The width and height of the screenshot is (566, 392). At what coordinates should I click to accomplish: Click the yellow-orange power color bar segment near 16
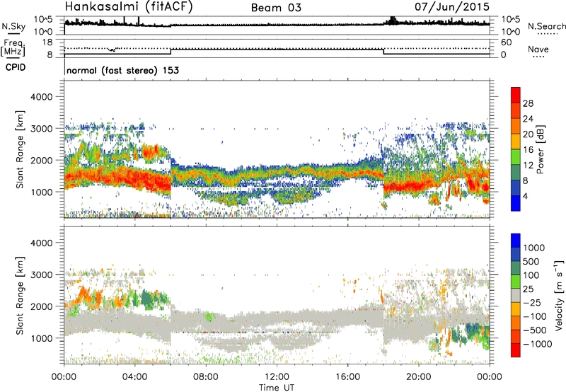[516, 141]
